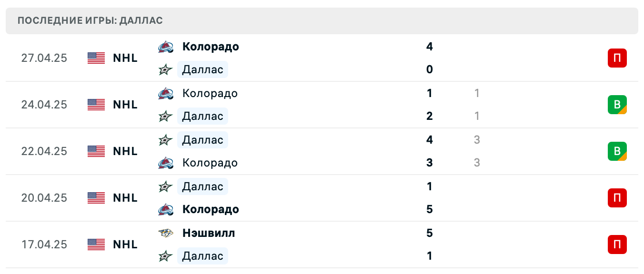Click the red П loss badge for the 27.04.25 game
644x274 pixels.
point(617,58)
